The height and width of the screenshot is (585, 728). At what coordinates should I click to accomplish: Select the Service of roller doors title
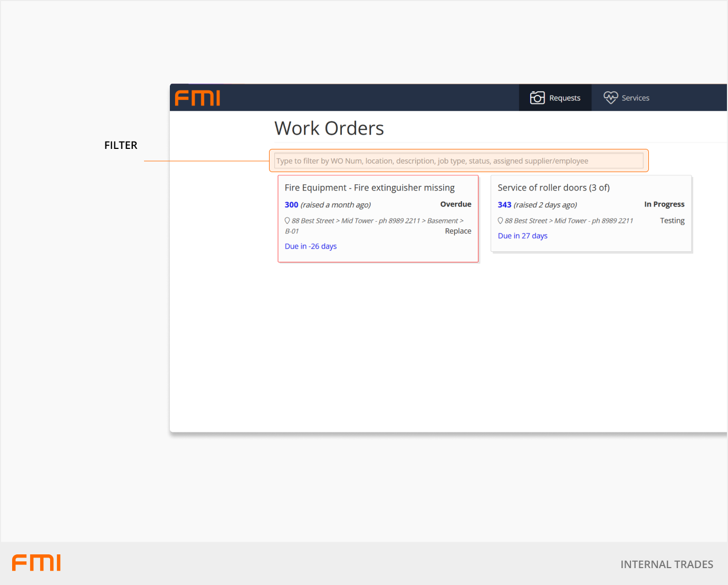pyautogui.click(x=553, y=188)
